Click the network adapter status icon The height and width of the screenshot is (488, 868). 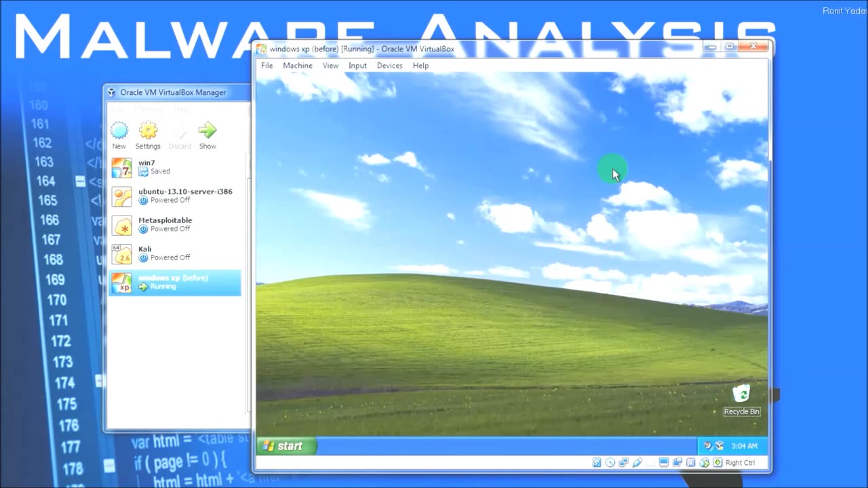[623, 462]
